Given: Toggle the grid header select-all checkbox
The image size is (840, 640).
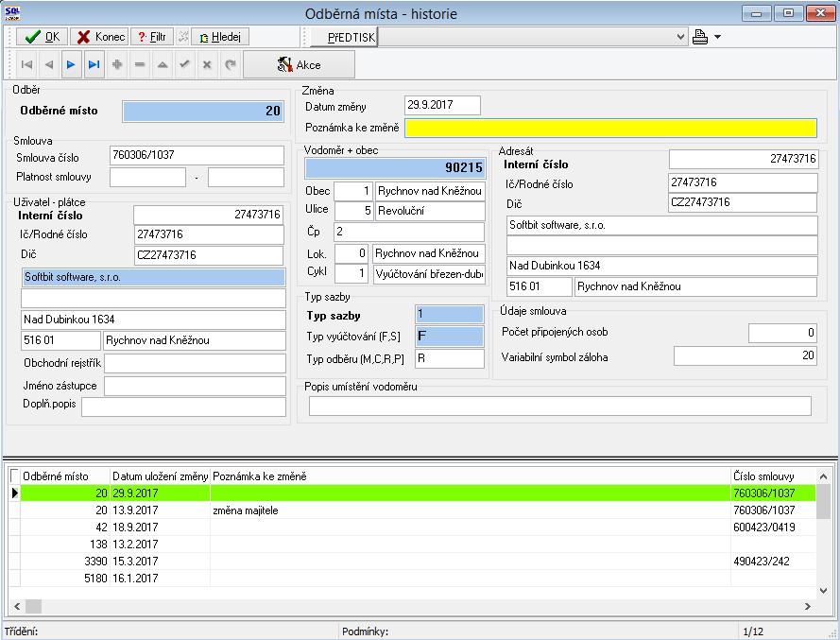Looking at the screenshot, I should point(14,476).
